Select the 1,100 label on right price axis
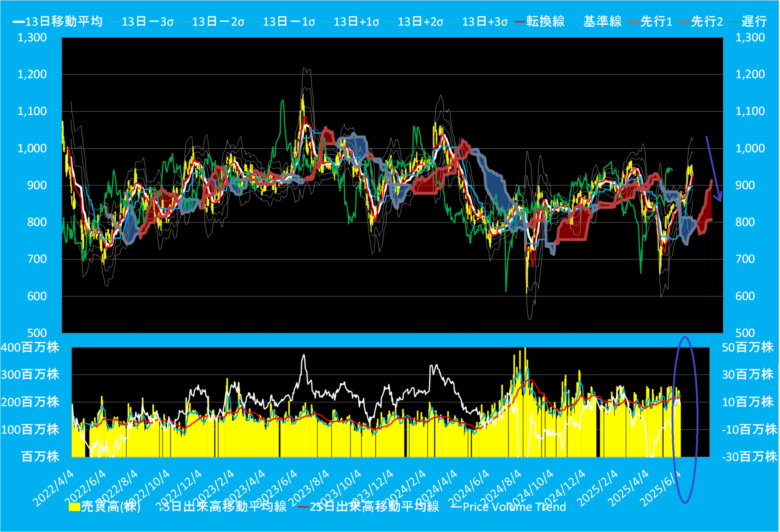This screenshot has height=532, width=780. pyautogui.click(x=750, y=111)
